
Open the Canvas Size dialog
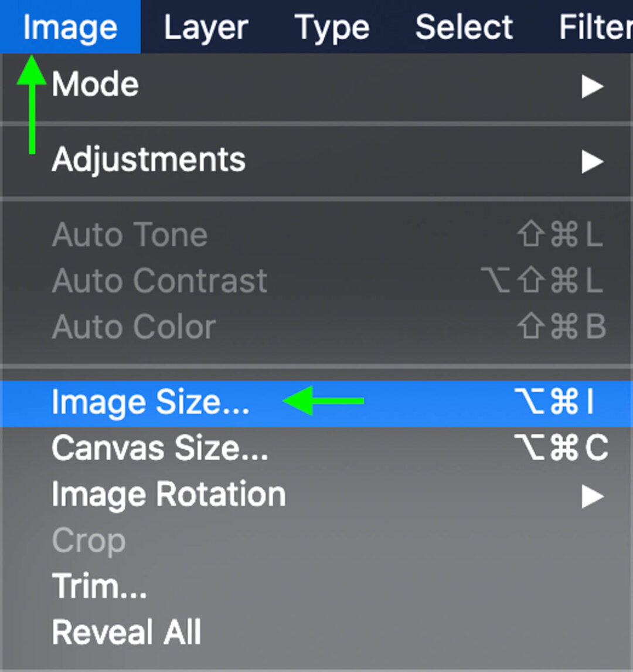159,449
